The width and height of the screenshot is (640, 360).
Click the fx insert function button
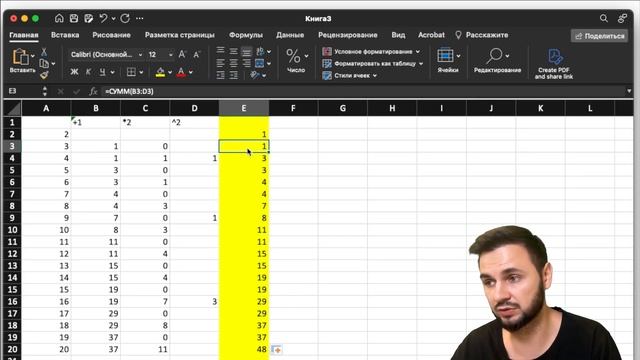point(93,91)
